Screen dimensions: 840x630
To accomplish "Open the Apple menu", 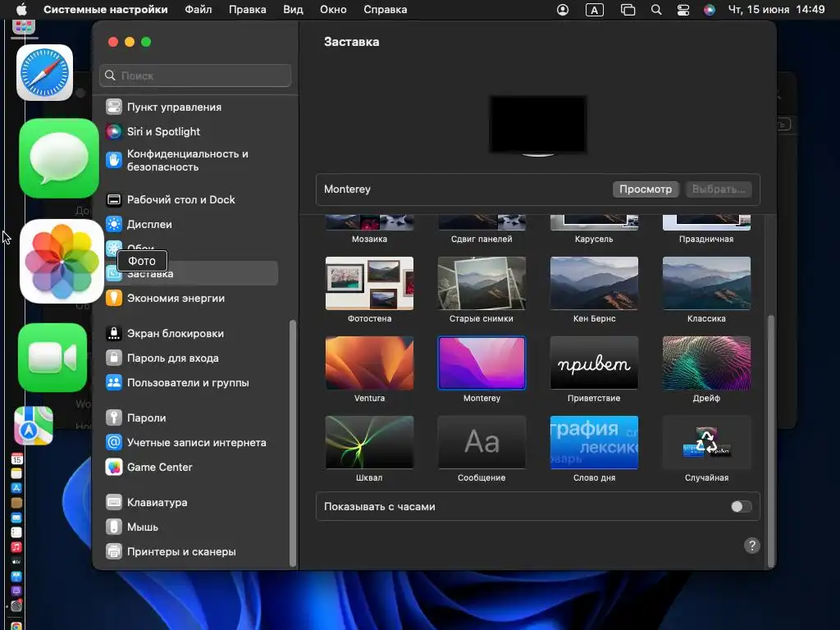I will tap(21, 10).
